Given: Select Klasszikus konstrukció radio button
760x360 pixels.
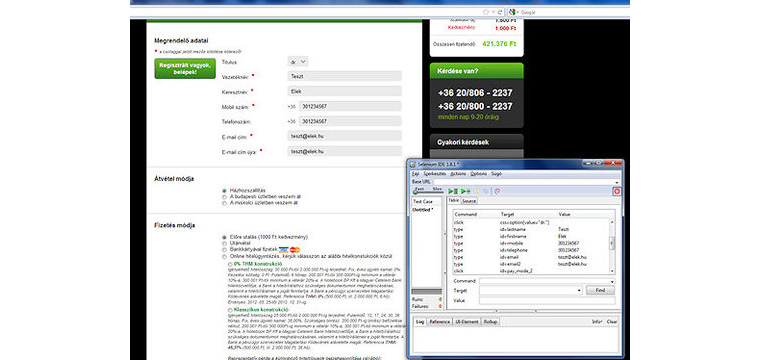Looking at the screenshot, I should (230, 310).
